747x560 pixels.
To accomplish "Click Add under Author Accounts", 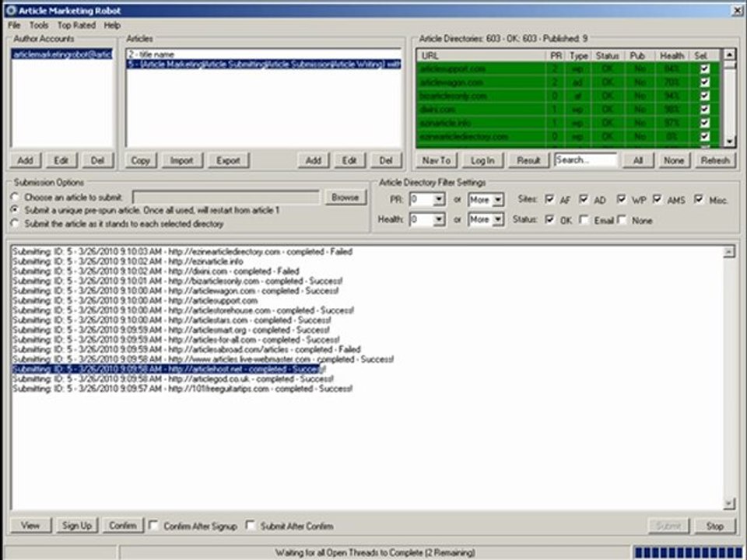I will click(25, 160).
